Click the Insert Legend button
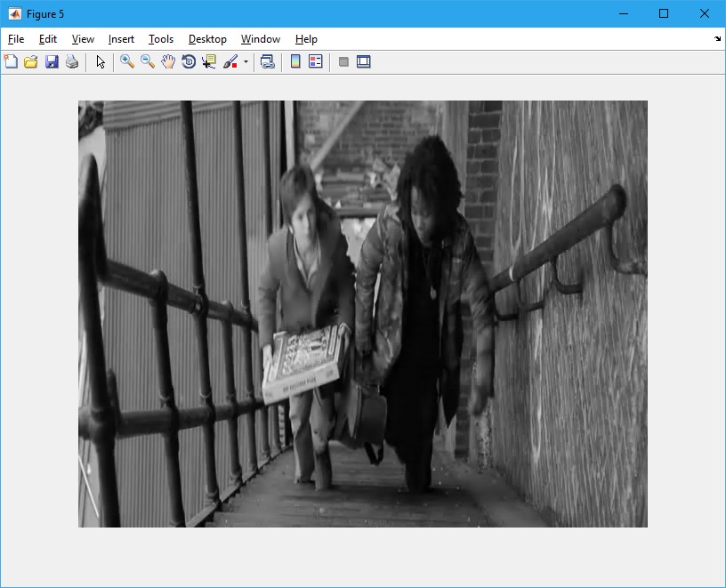 coord(315,61)
